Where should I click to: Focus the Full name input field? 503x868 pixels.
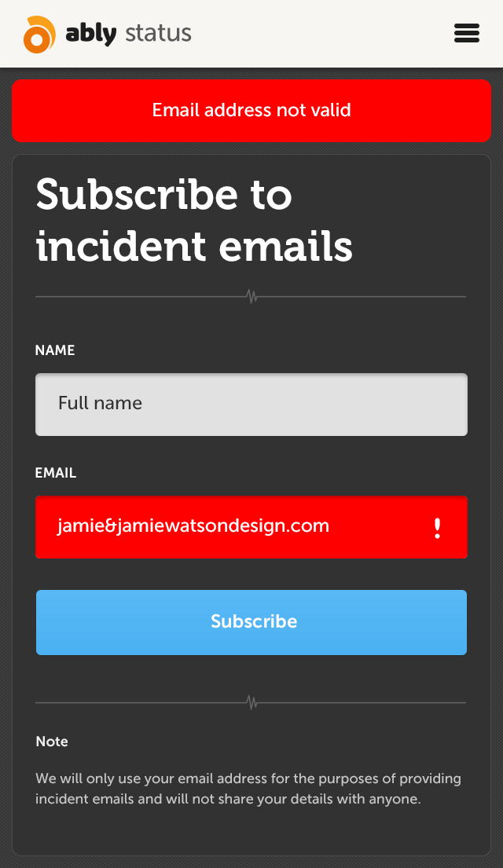coord(251,404)
